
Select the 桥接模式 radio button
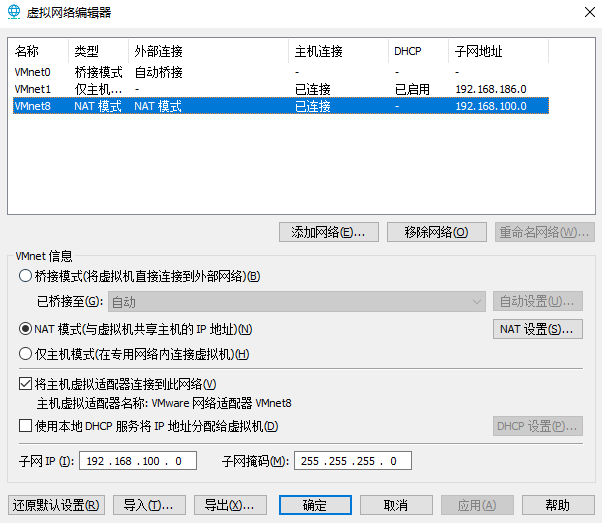25,276
